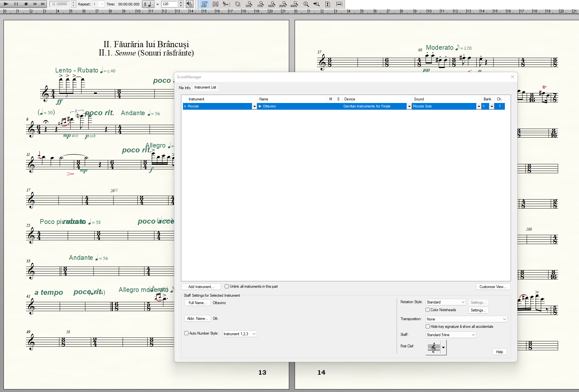The image size is (579, 392).
Task: Click the 50% zoom icon
Action: pyautogui.click(x=249, y=4)
